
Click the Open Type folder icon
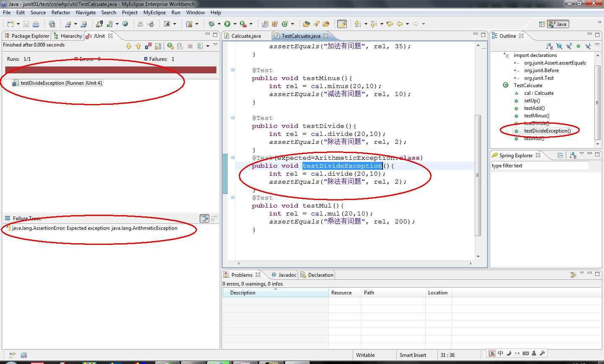pyautogui.click(x=306, y=24)
